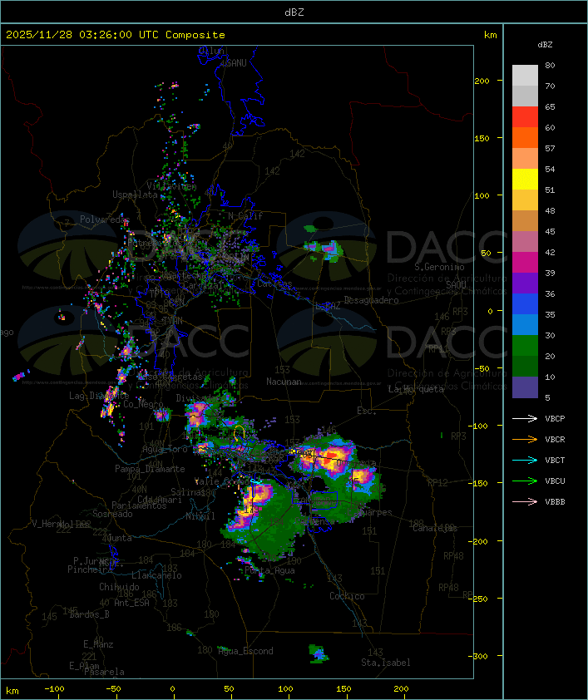Viewport: 588px width, 700px height.
Task: Click the Agua_Escond map label
Action: coord(245,651)
